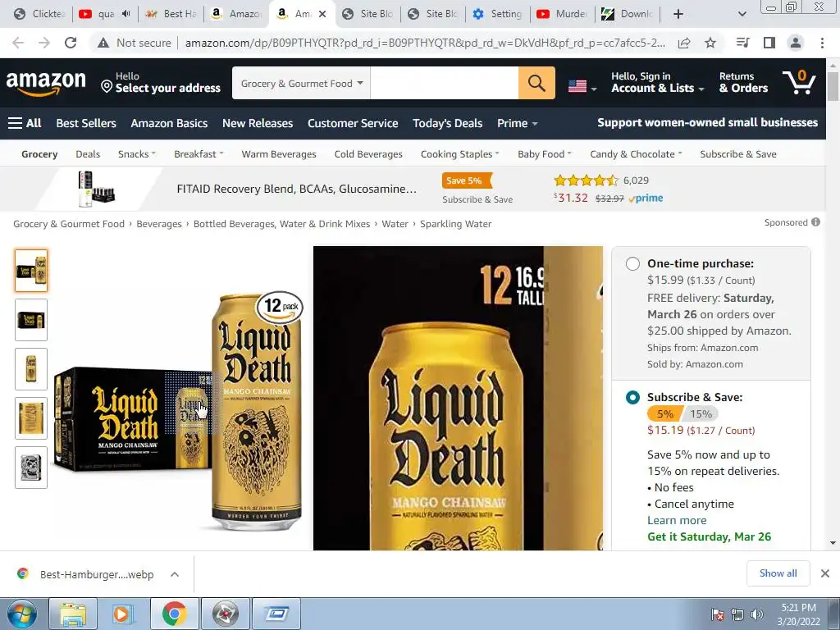This screenshot has width=840, height=630.
Task: Open the shopping cart icon
Action: (x=799, y=83)
